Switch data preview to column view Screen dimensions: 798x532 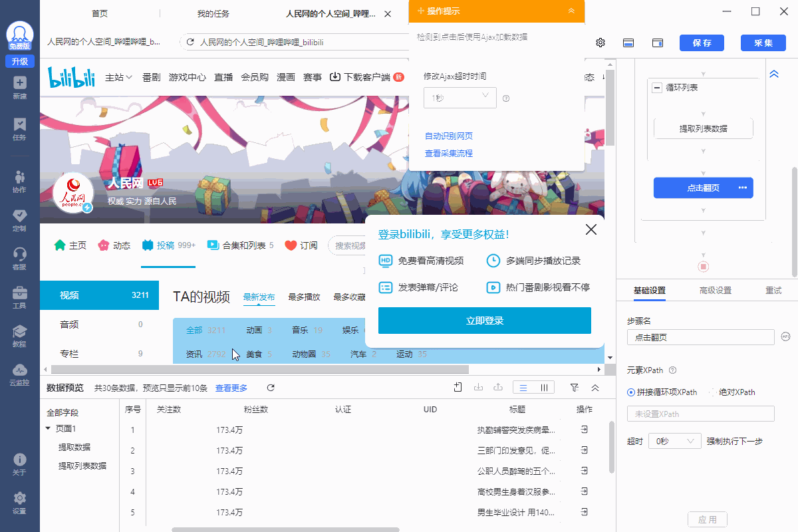point(543,388)
